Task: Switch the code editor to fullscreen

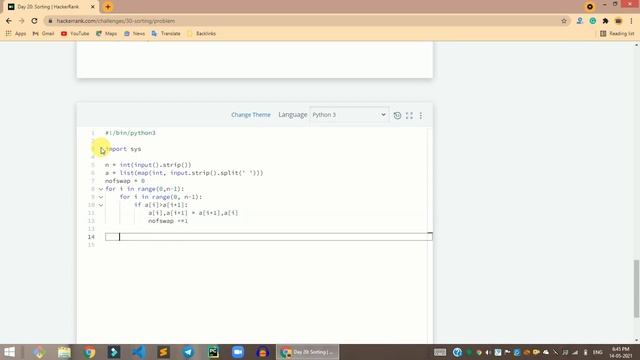Action: tap(409, 116)
